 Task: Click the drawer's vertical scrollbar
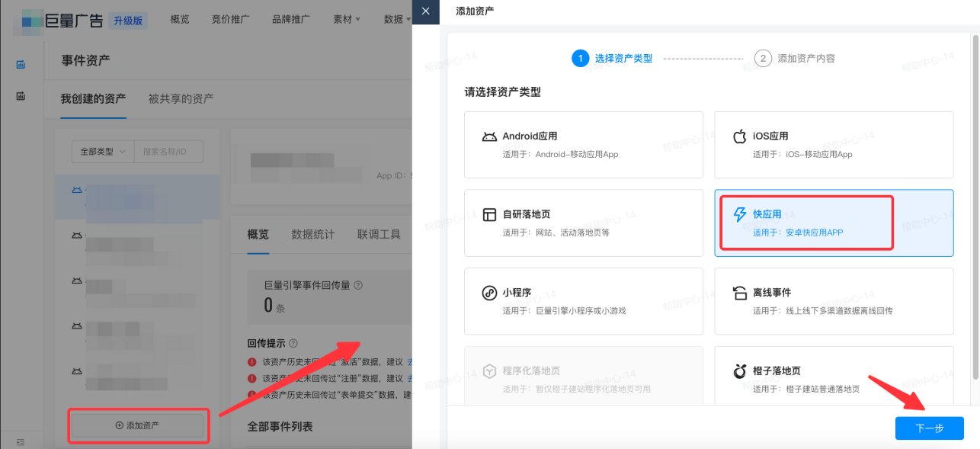pos(975,206)
